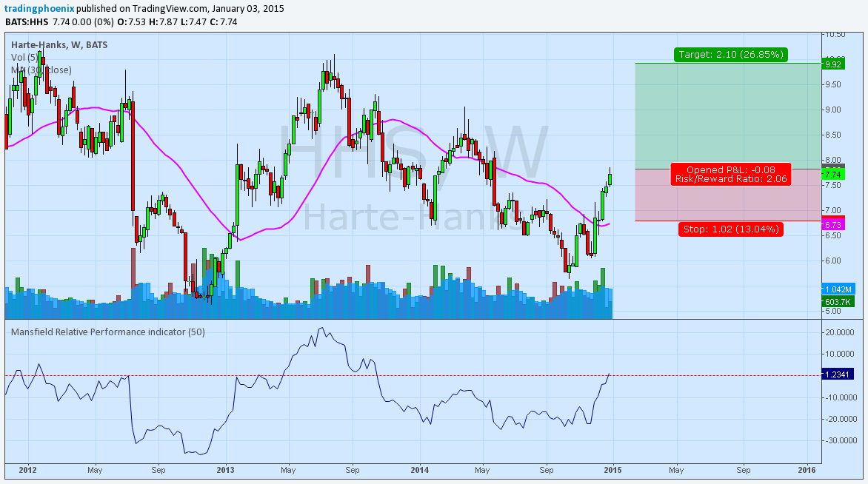Click the Opened P&L Risk/Reward box

click(x=731, y=174)
